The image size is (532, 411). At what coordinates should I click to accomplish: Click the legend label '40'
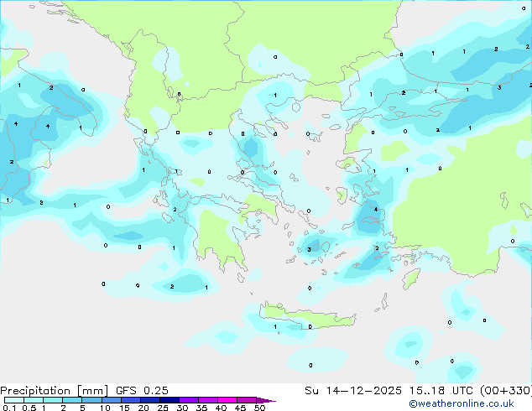point(221,408)
